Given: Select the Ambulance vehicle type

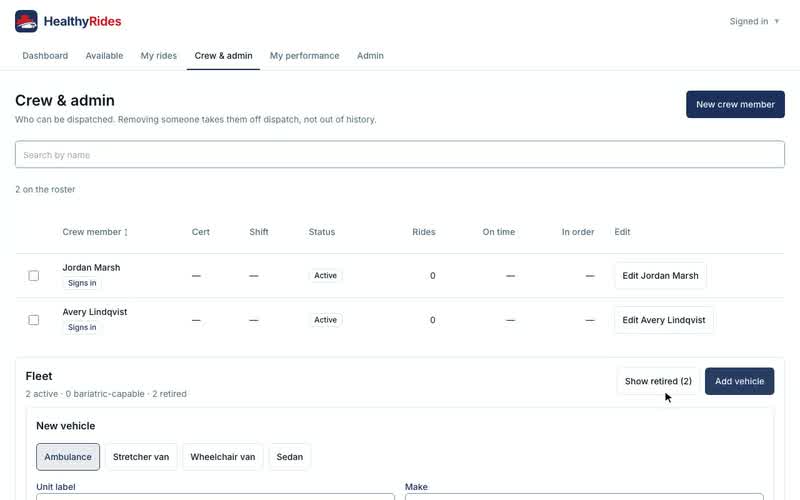Looking at the screenshot, I should [x=68, y=457].
